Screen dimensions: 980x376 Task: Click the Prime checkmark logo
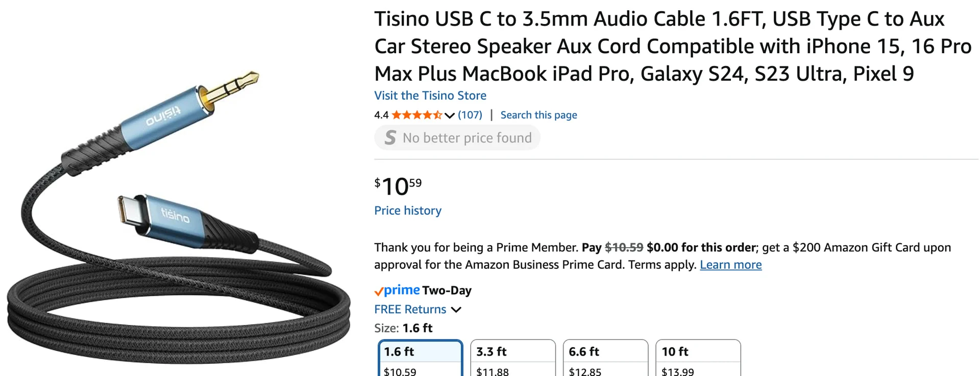tap(397, 290)
